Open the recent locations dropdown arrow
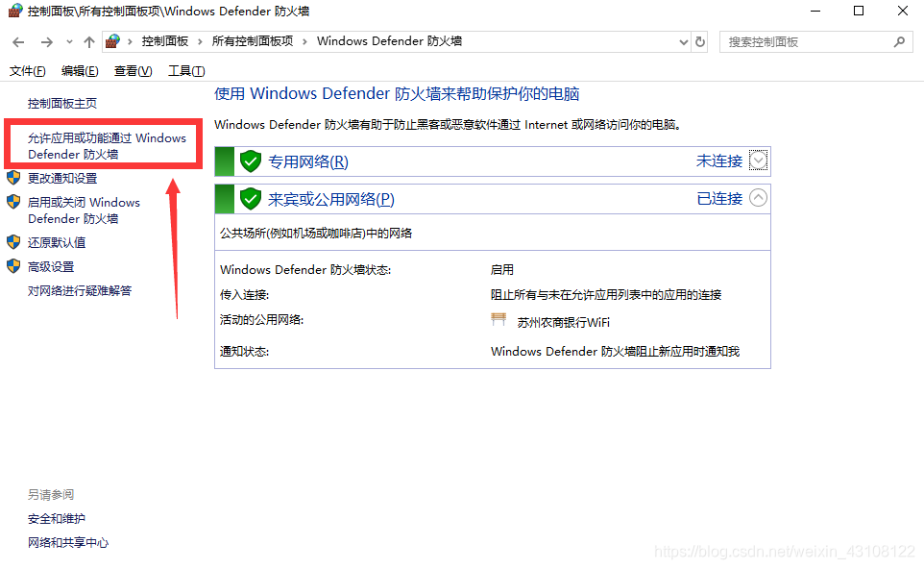 coord(69,42)
